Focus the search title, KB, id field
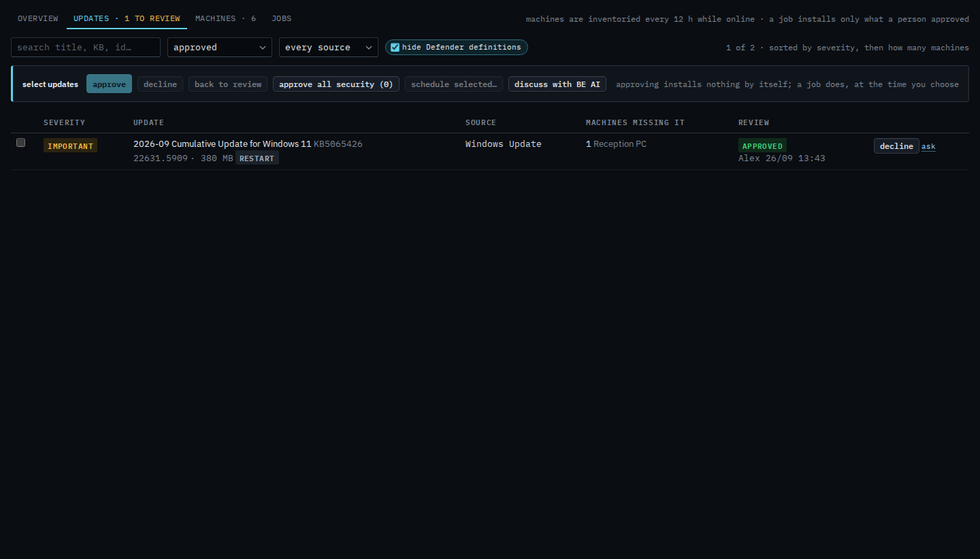 coord(86,47)
